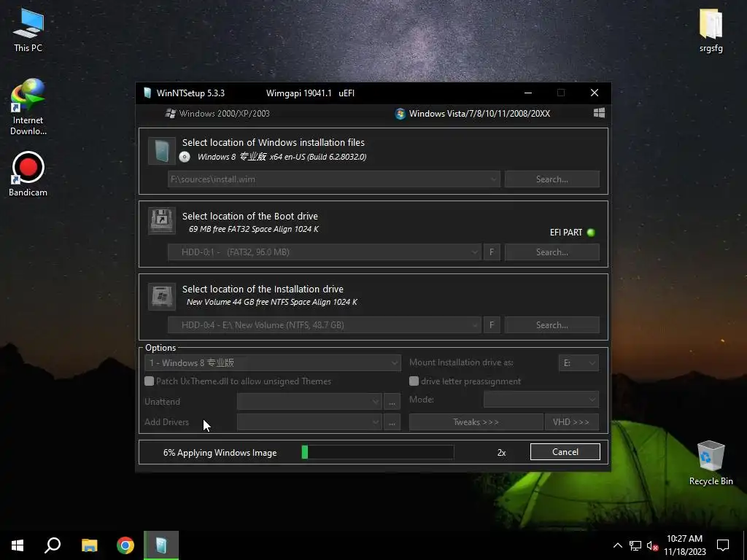Screen dimensions: 747x560
Task: Open the Windows Start menu
Action: point(18,545)
